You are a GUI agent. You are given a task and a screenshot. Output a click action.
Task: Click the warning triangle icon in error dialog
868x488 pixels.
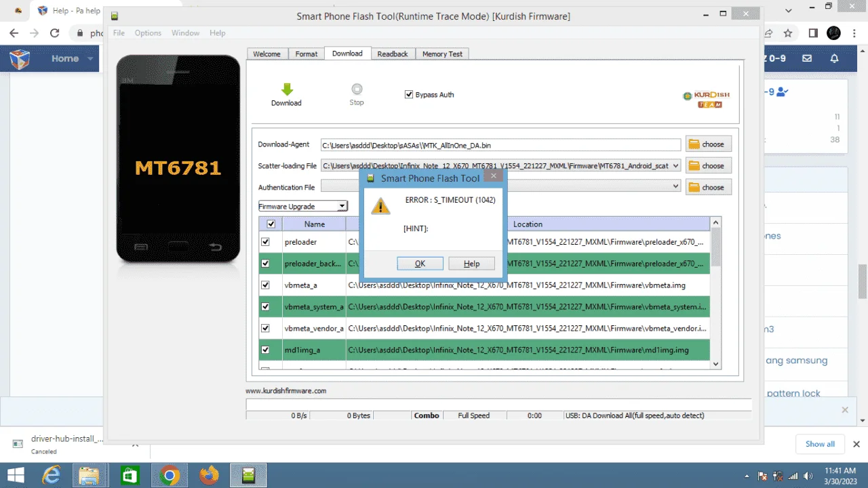[x=381, y=206]
